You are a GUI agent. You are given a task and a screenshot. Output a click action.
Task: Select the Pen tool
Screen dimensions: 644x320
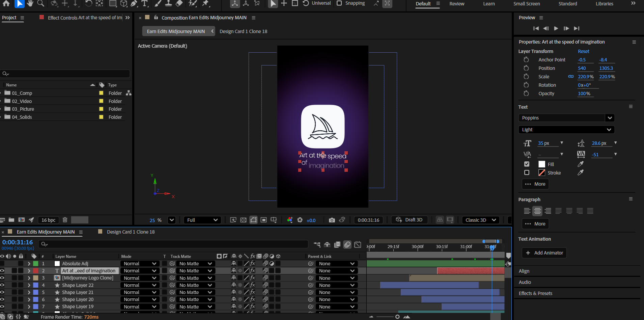134,3
